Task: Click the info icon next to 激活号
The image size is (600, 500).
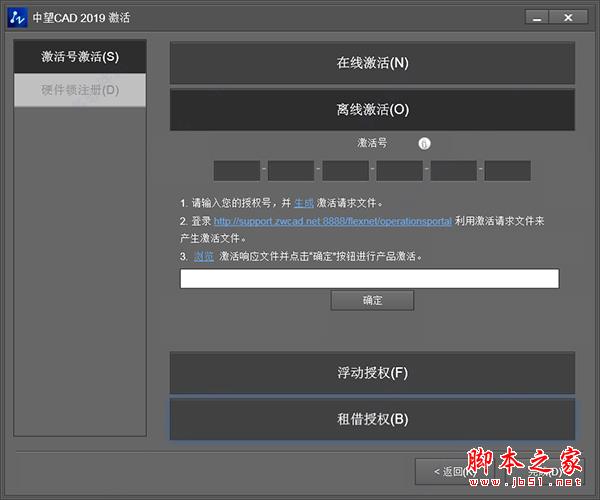Action: pyautogui.click(x=424, y=144)
